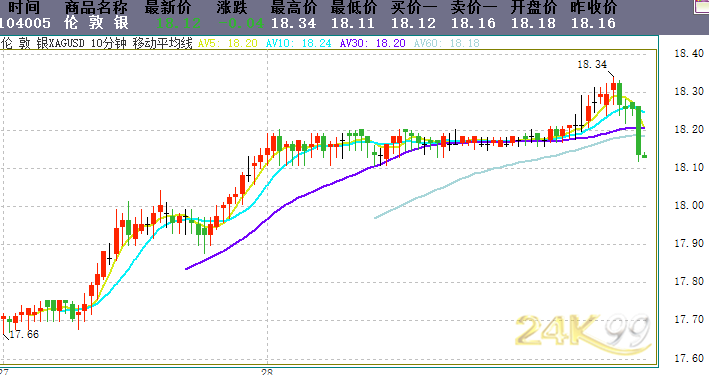709x375 pixels.
Task: Click the 昨收价 column header
Action: 594,7
